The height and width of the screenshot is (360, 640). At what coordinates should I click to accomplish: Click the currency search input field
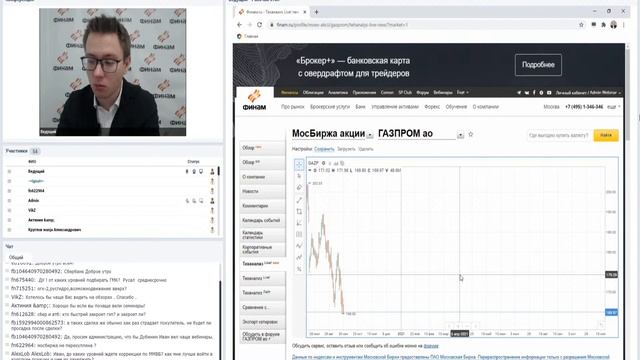(558, 135)
